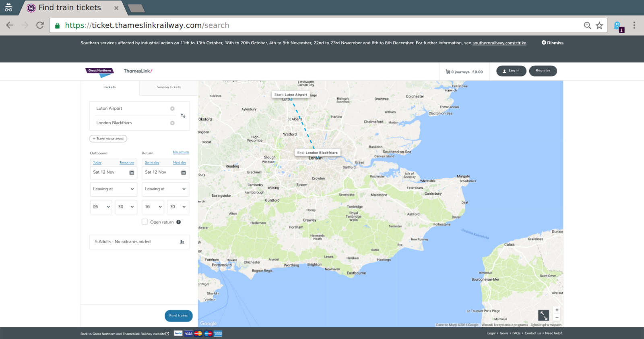Bookmark this page with the star
The width and height of the screenshot is (644, 339).
tap(599, 25)
